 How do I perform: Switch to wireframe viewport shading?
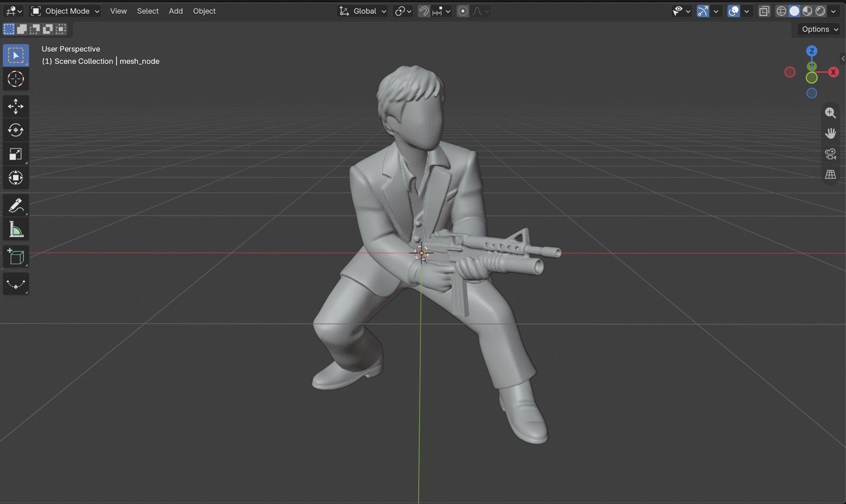click(781, 11)
